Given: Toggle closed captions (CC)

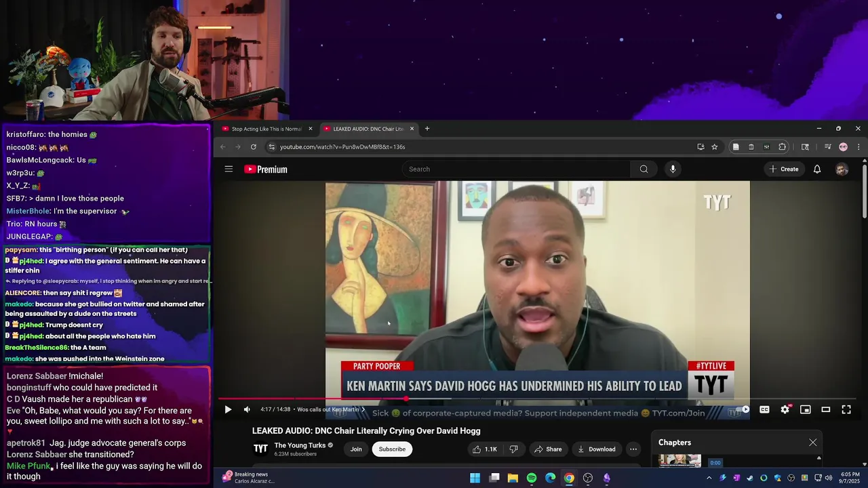Looking at the screenshot, I should point(764,409).
